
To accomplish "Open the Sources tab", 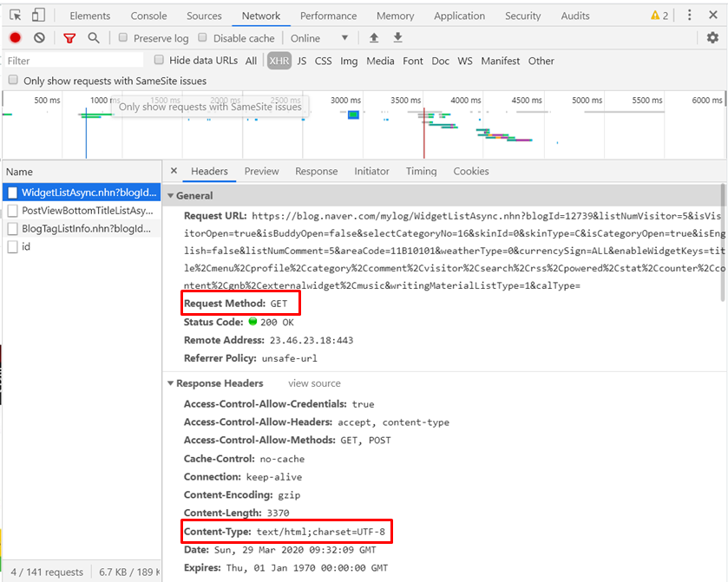I will [204, 16].
